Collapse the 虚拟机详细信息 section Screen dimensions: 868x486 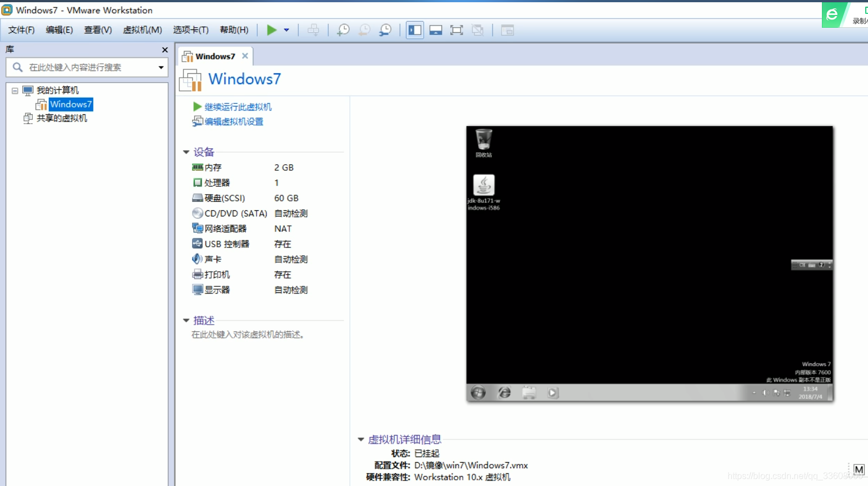[x=361, y=439]
